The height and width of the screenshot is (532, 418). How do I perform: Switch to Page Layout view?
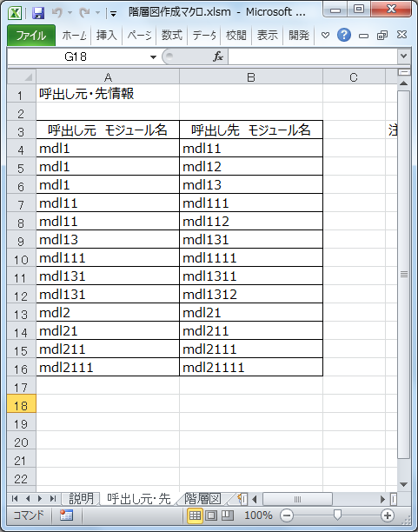[x=211, y=515]
